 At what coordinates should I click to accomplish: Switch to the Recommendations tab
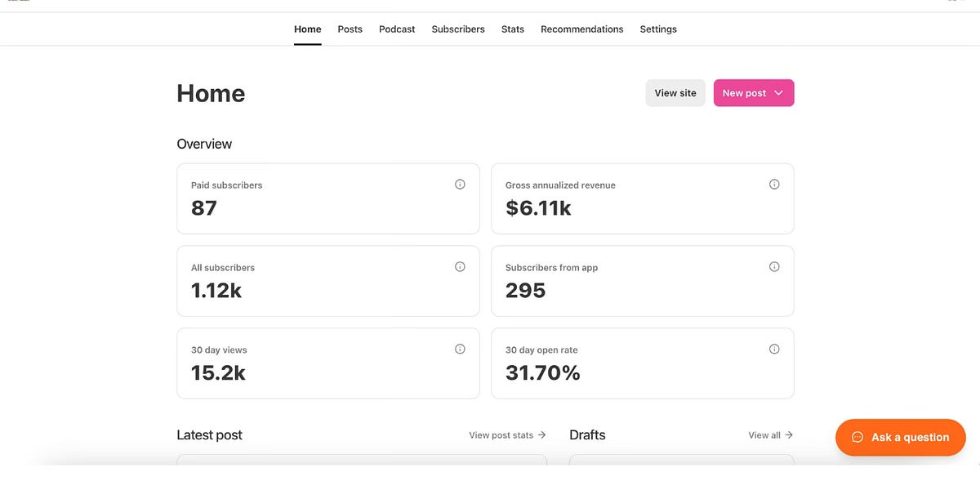coord(581,29)
